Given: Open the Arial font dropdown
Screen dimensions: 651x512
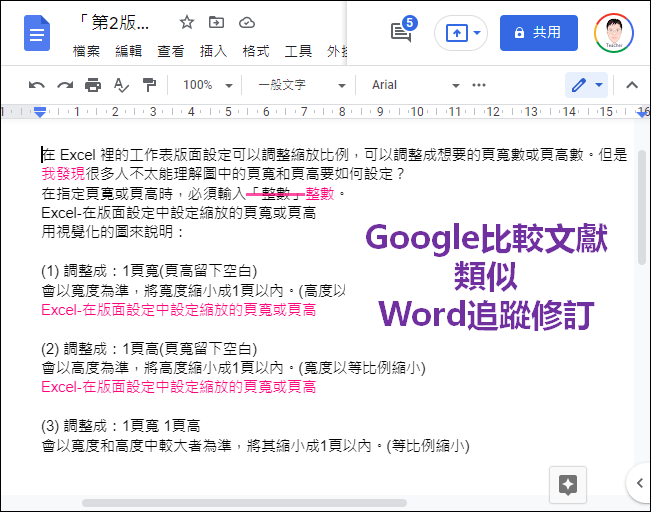Looking at the screenshot, I should coord(415,85).
